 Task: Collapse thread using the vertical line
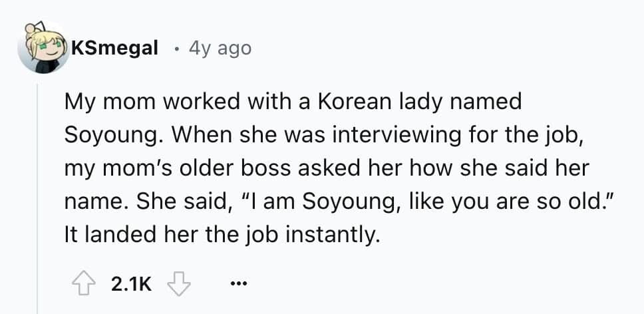tap(37, 200)
